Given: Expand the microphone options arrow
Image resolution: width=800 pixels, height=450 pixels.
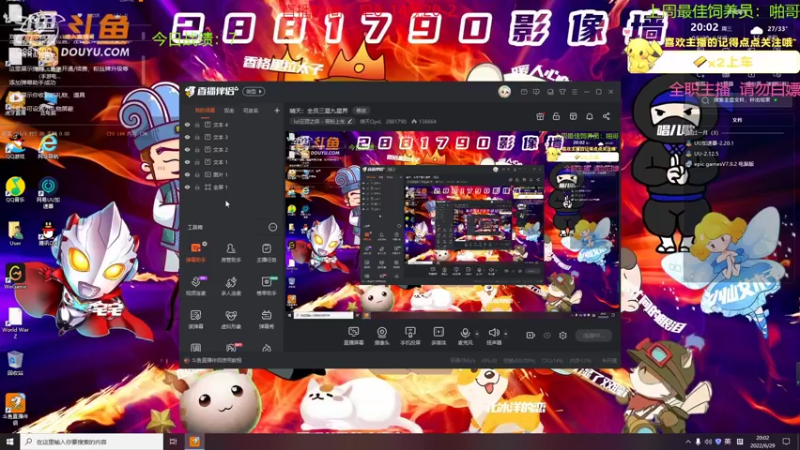Looking at the screenshot, I should tap(477, 334).
